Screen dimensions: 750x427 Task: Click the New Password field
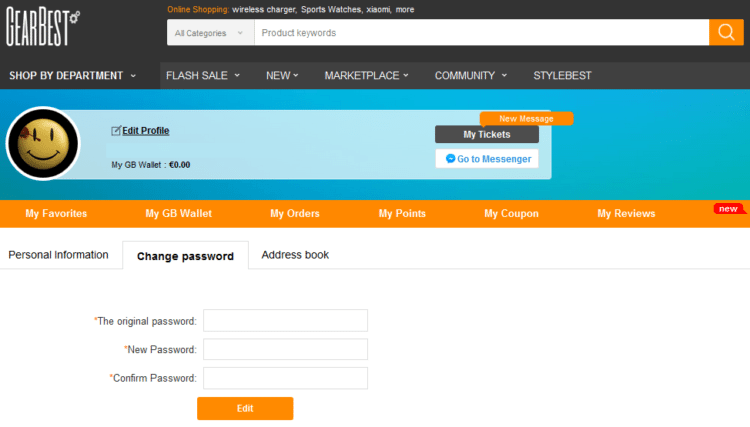click(286, 349)
